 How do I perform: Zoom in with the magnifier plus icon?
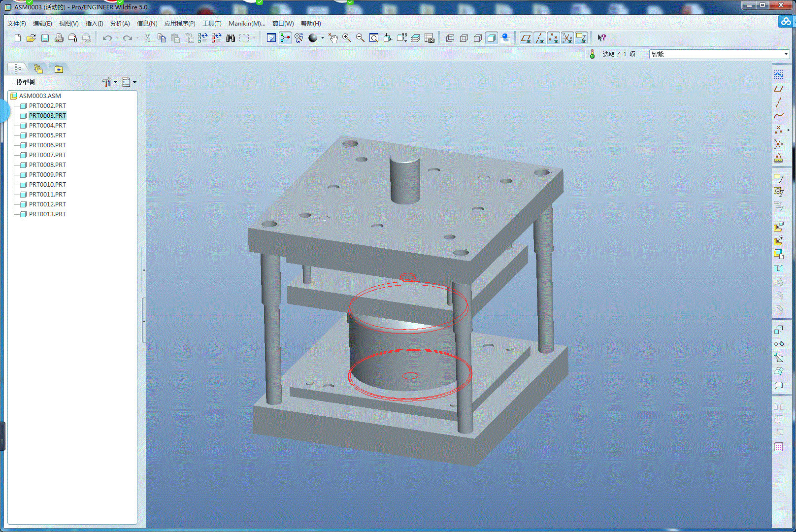pos(347,38)
